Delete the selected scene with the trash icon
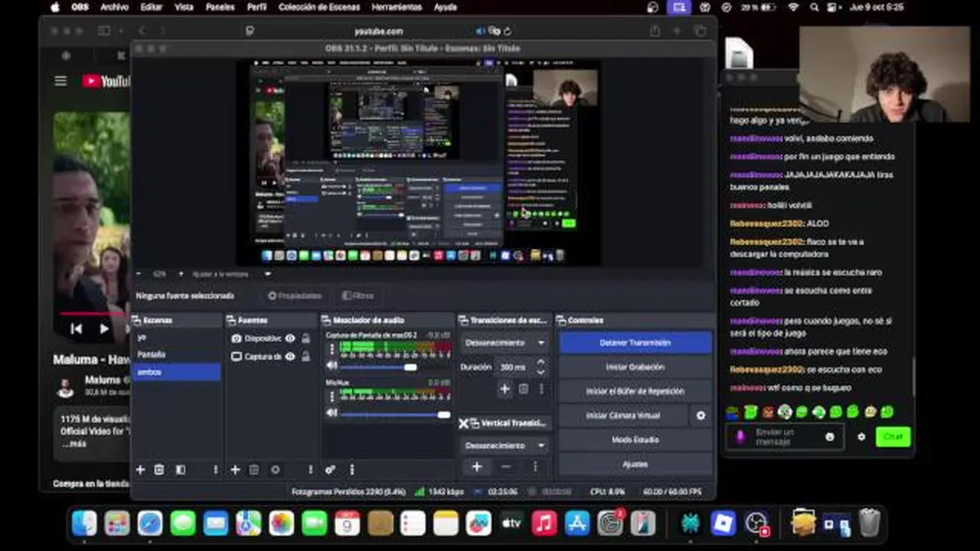 tap(159, 470)
